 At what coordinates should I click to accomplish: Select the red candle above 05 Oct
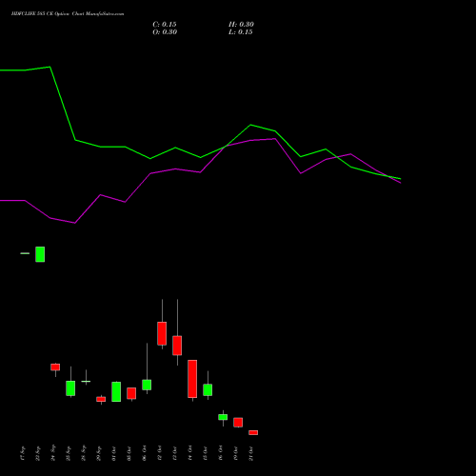131,393
